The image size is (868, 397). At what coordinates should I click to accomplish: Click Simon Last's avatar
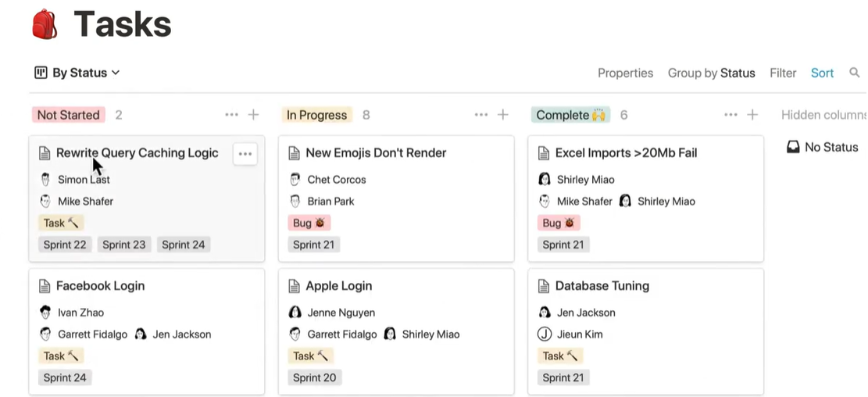[45, 180]
